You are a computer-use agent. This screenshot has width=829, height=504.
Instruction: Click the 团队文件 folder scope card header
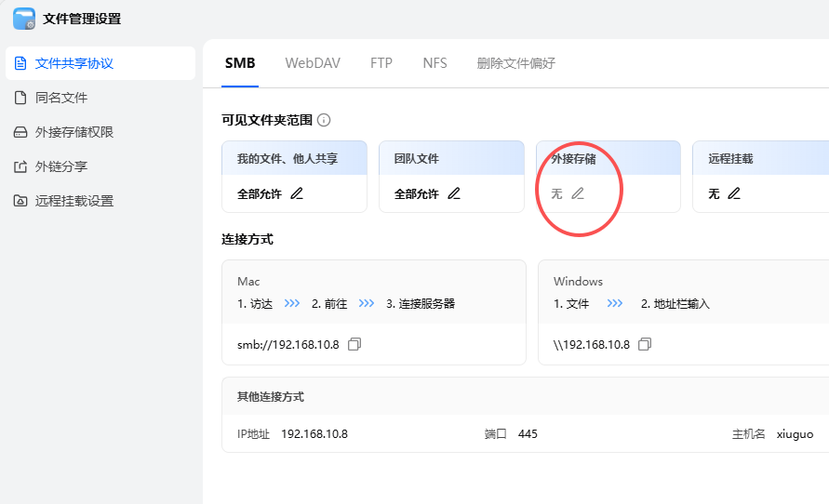point(451,159)
